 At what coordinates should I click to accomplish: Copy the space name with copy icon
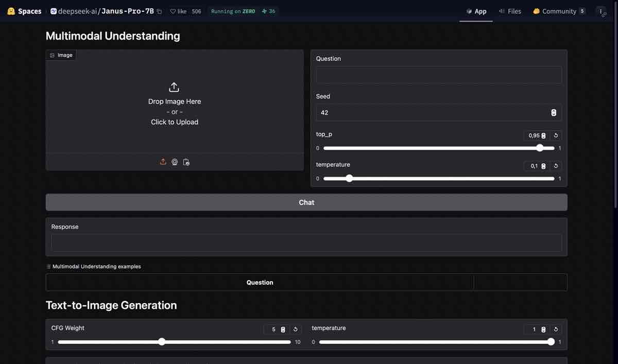point(159,11)
